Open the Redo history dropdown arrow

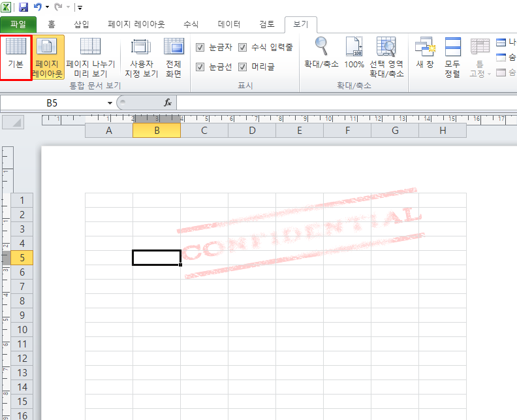(68, 7)
